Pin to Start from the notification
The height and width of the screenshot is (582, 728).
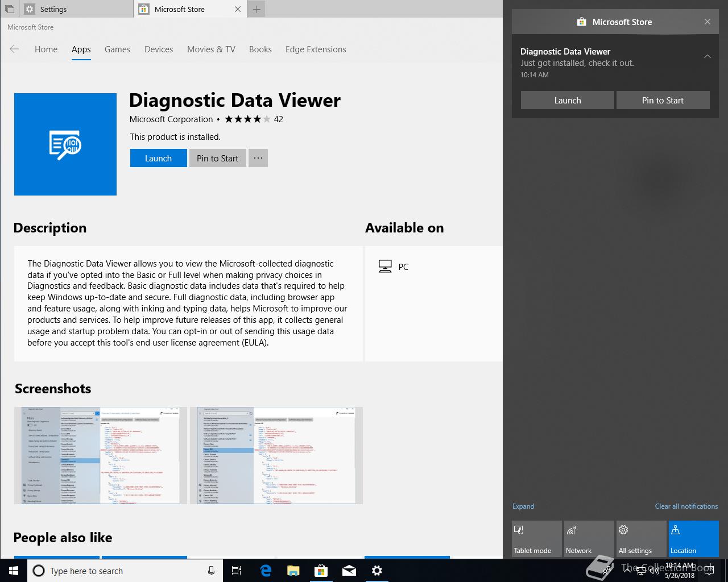point(663,100)
